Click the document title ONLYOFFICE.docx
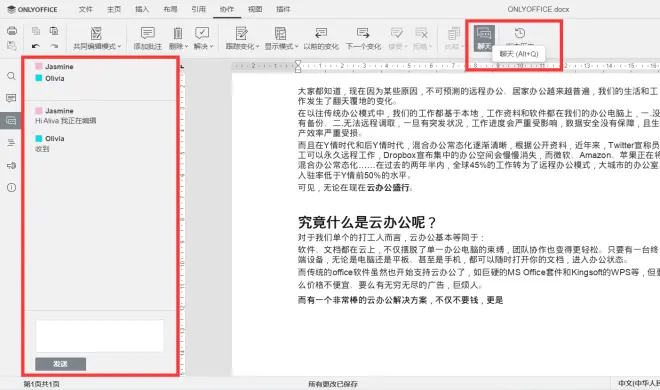The image size is (660, 390). [538, 9]
